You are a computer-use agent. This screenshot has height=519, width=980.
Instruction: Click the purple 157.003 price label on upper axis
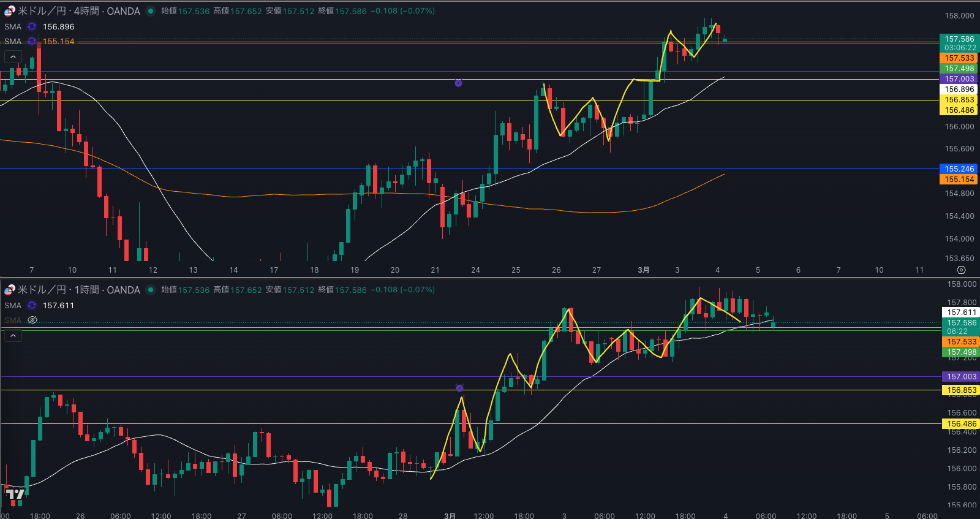(959, 79)
